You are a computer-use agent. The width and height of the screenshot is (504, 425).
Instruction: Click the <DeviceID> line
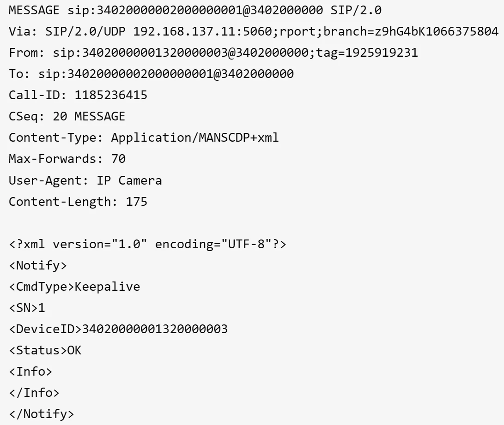(x=118, y=329)
